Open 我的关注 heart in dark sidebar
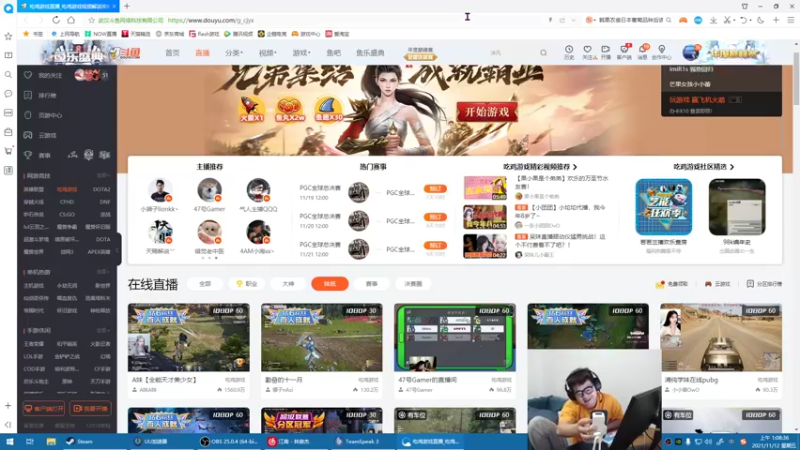 click(28, 75)
